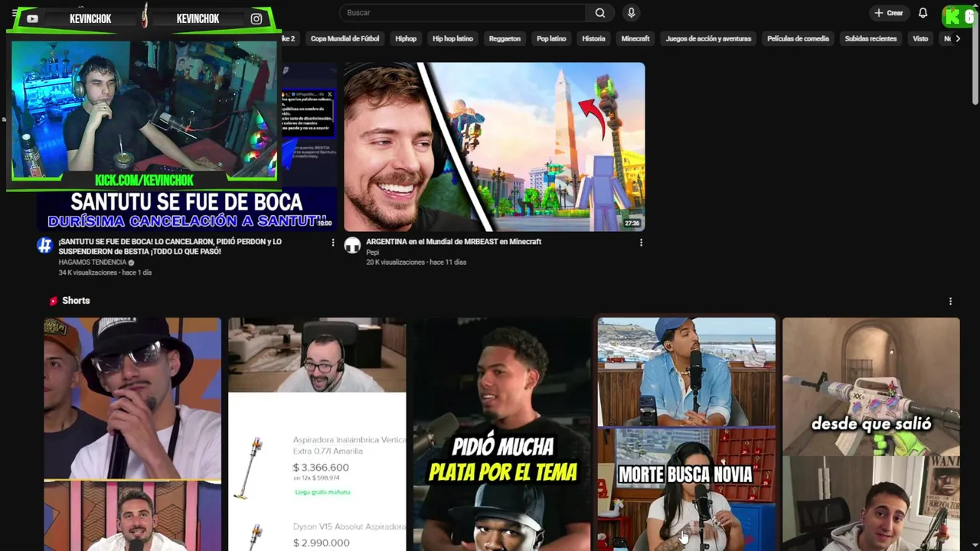Viewport: 980px width, 551px height.
Task: Select the Hiphop chip
Action: coord(406,39)
